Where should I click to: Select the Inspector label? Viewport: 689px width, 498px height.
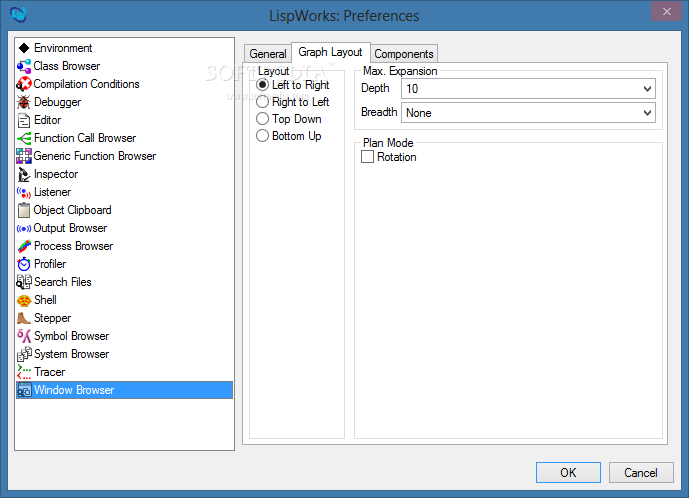pos(56,174)
